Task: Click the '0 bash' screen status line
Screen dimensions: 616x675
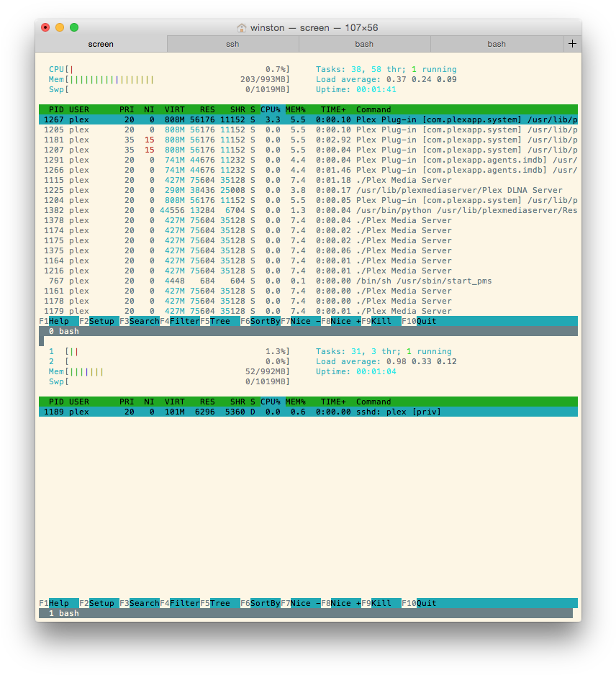Action: pos(308,331)
